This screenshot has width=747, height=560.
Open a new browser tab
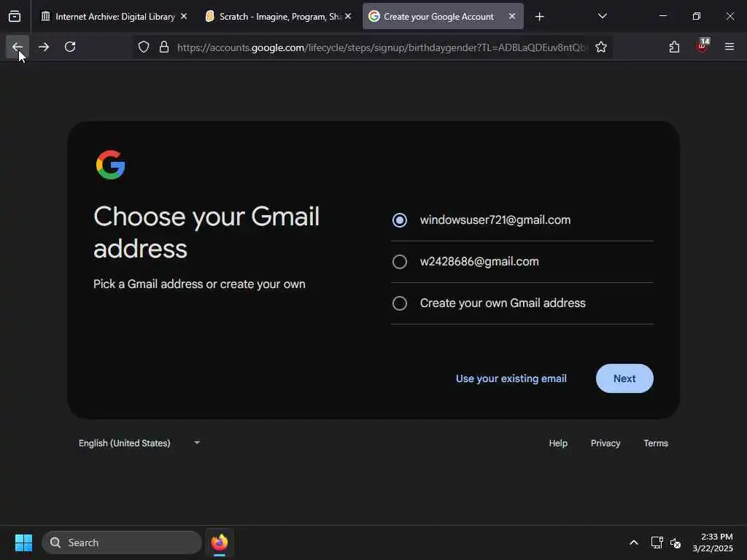point(539,17)
